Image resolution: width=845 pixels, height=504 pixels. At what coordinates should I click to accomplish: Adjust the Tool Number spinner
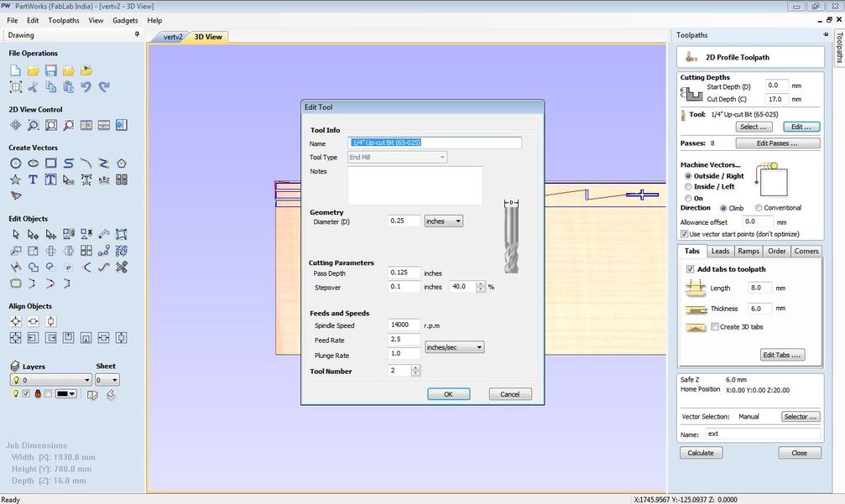415,371
